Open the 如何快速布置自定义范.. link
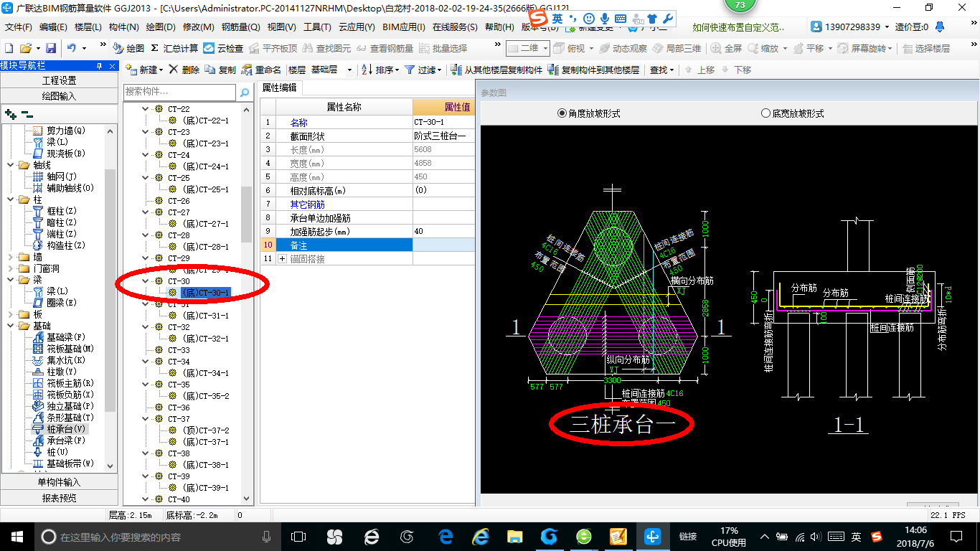The image size is (980, 551). [739, 27]
